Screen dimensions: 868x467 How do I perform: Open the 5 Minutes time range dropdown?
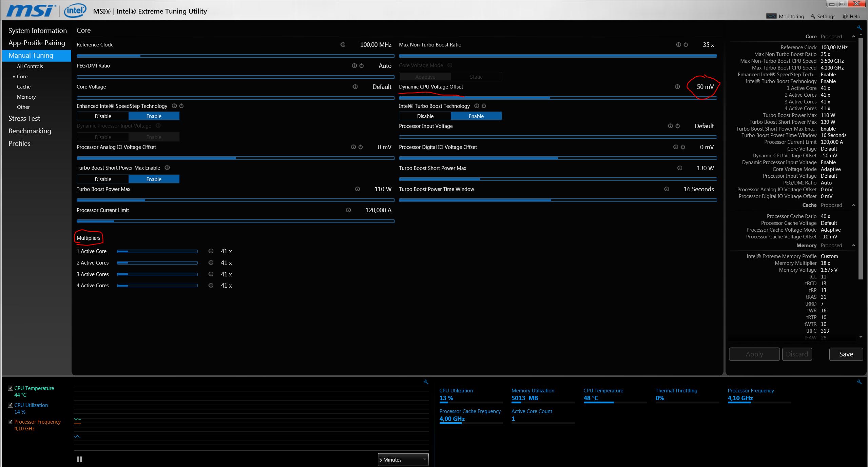[x=403, y=460]
